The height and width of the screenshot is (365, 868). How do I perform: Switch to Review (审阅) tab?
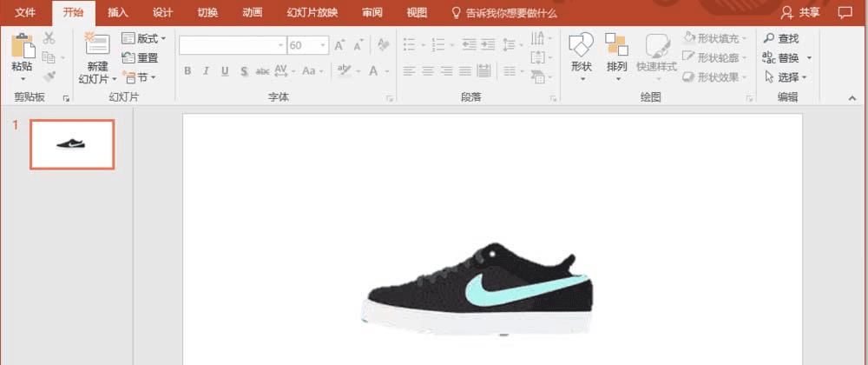point(372,13)
